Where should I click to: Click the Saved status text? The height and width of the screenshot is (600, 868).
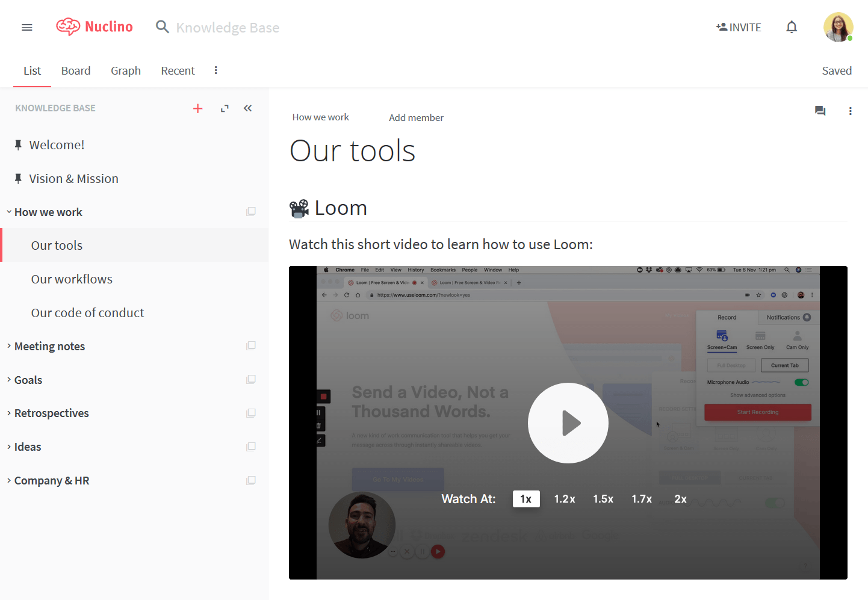coord(837,71)
